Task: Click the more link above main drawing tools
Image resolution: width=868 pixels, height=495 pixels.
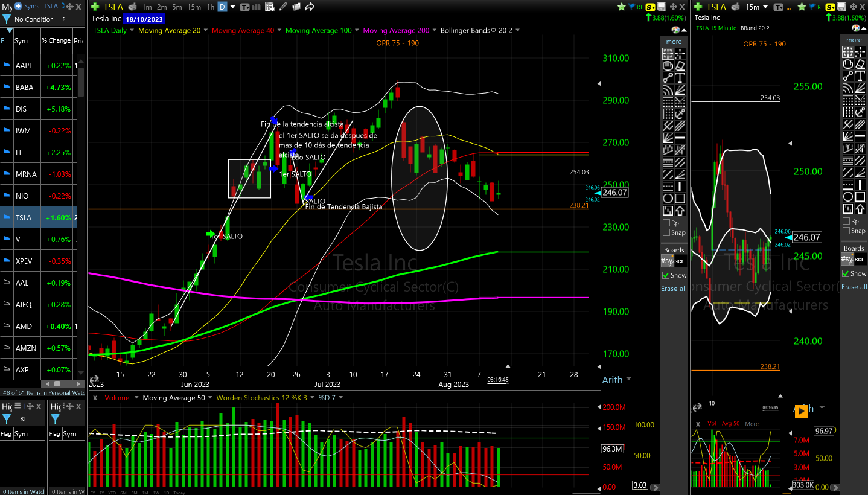Action: (674, 42)
